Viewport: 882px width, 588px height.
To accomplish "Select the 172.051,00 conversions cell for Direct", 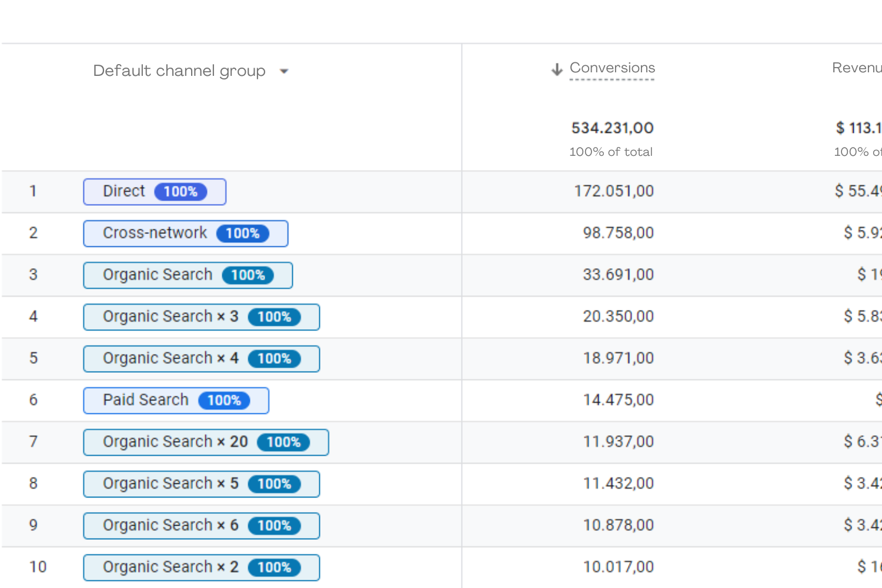I will pyautogui.click(x=613, y=191).
